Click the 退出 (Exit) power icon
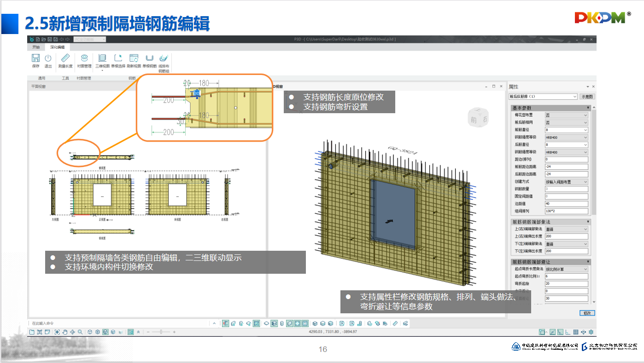 point(48,58)
